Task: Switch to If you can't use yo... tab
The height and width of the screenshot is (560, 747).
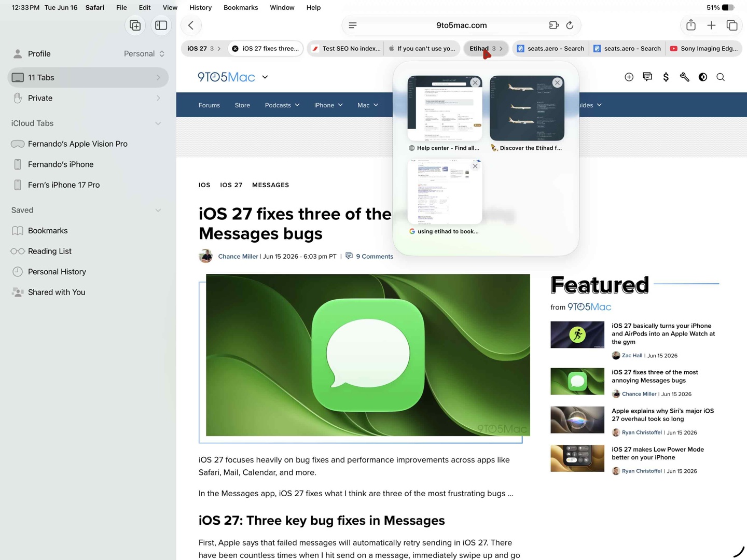Action: click(422, 49)
